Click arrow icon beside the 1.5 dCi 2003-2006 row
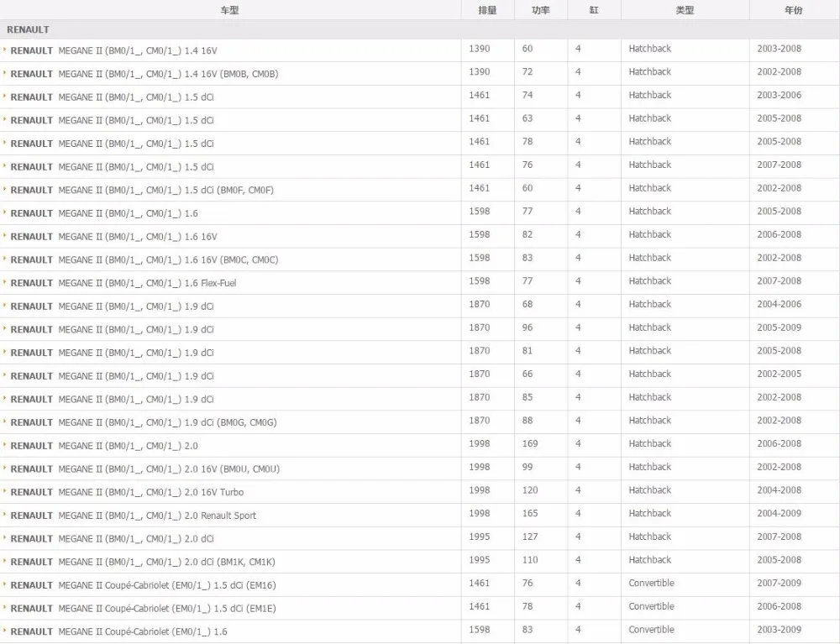 point(5,96)
